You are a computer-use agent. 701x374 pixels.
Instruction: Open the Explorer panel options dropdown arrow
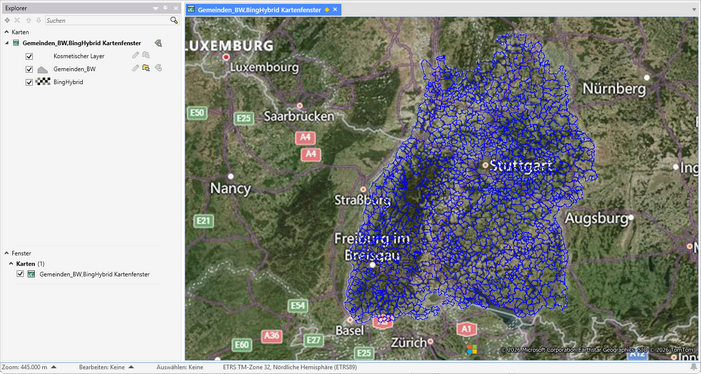click(x=156, y=8)
